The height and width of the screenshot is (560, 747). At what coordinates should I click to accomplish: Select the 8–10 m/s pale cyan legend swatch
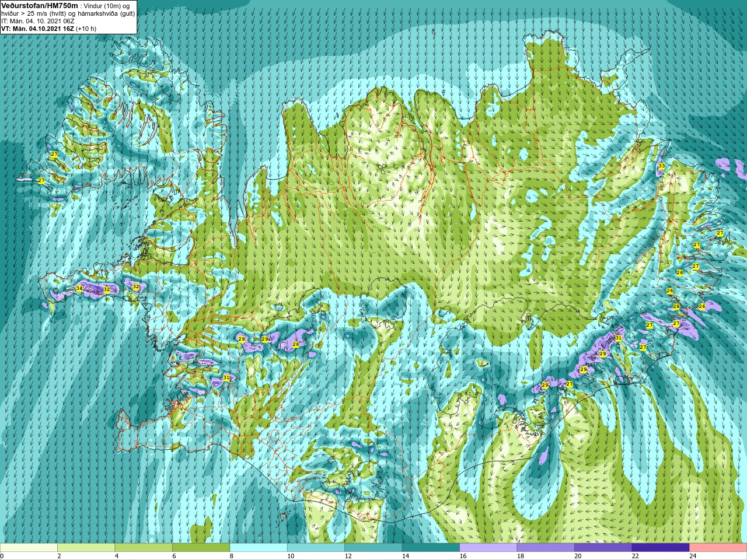259,547
